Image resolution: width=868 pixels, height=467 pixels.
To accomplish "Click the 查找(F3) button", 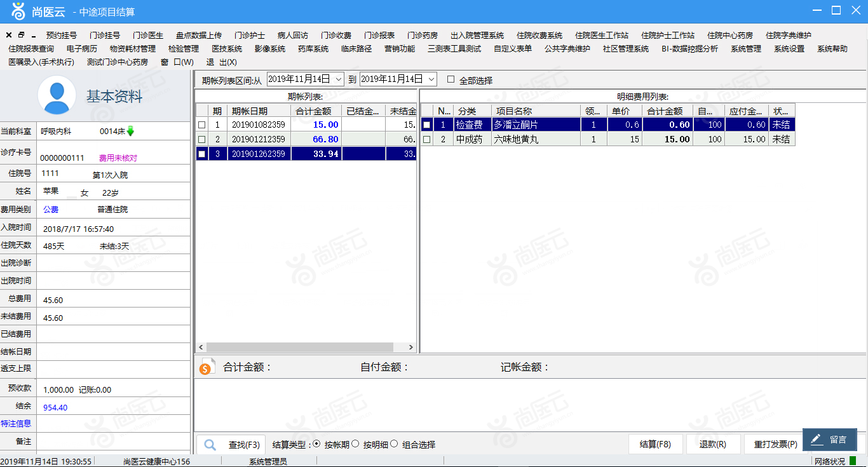I will tap(231, 444).
